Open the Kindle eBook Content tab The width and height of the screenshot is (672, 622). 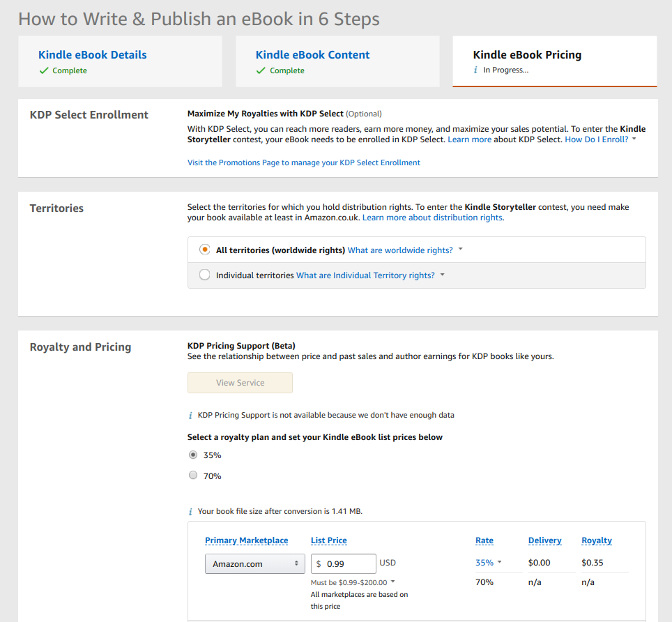(312, 55)
